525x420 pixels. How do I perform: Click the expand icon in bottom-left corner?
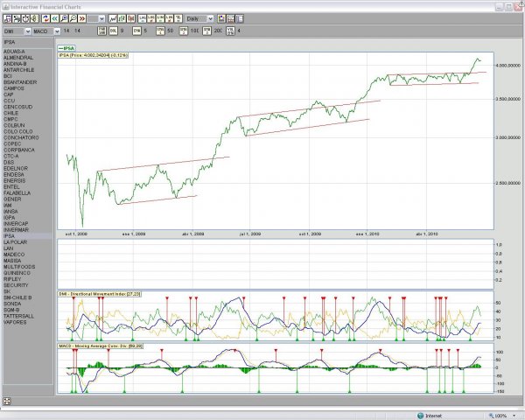click(x=7, y=402)
